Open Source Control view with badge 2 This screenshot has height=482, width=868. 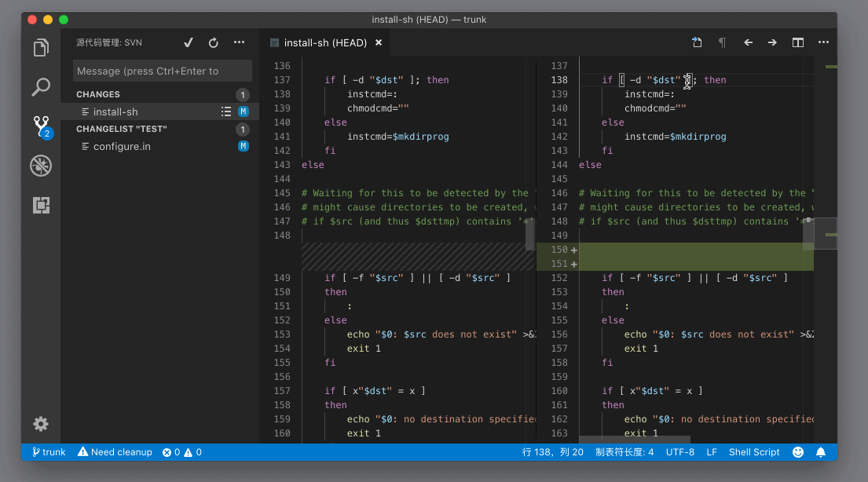point(41,126)
